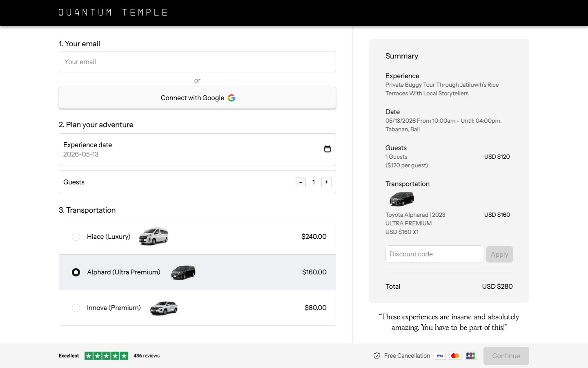Click the Alphard (Ultra Premium) label
The width and height of the screenshot is (588, 368).
tap(124, 272)
